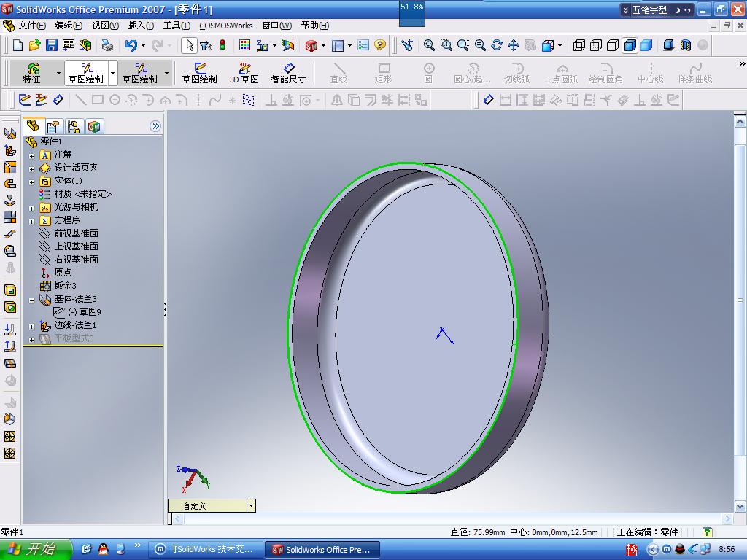The width and height of the screenshot is (747, 560).
Task: Click the Help lightbulb icon in toolbar
Action: (379, 45)
